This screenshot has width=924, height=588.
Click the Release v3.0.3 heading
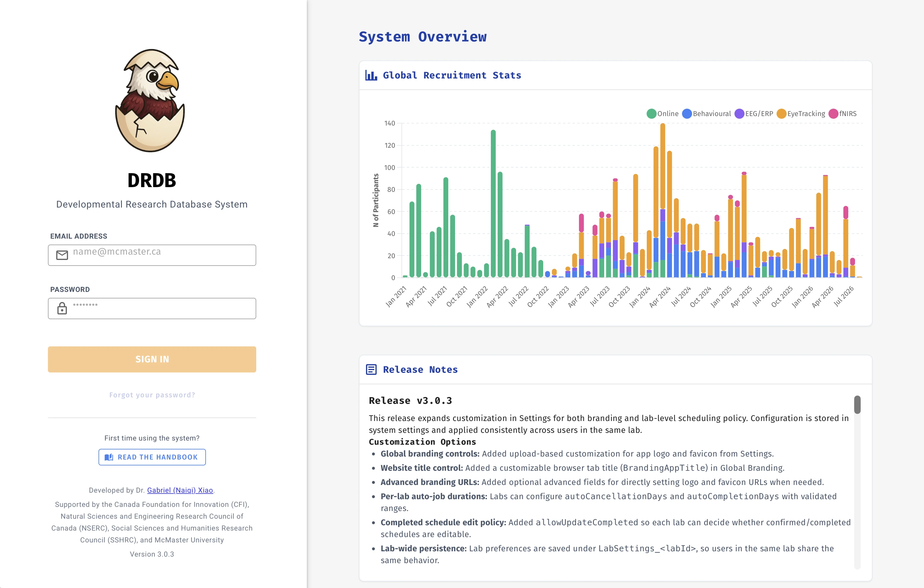pos(410,401)
